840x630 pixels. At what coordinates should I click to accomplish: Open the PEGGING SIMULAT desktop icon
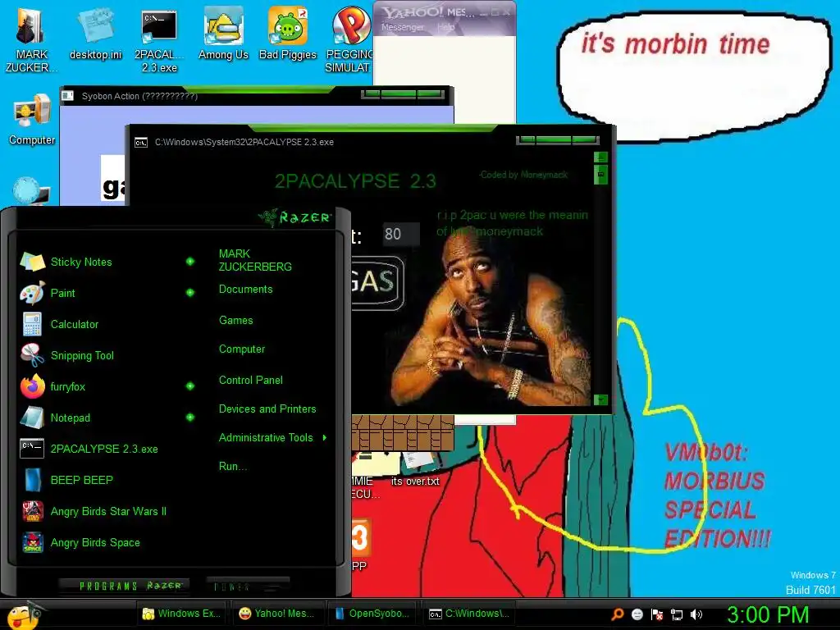tap(349, 40)
